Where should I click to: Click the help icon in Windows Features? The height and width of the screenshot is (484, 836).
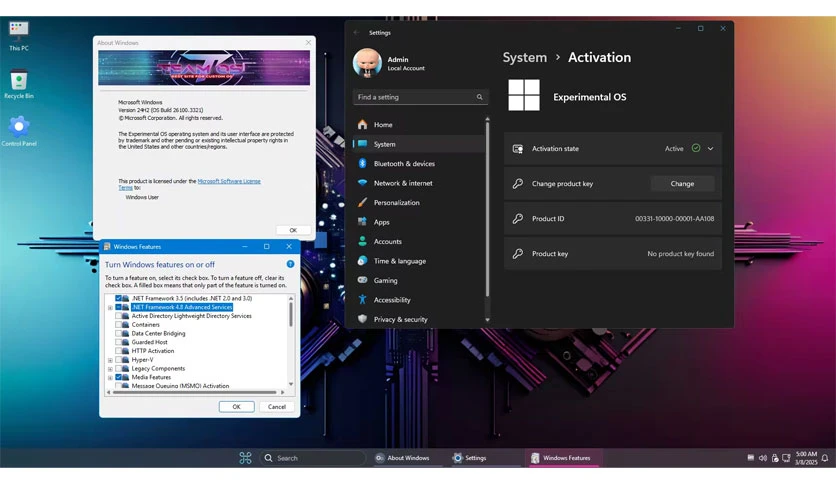click(290, 264)
